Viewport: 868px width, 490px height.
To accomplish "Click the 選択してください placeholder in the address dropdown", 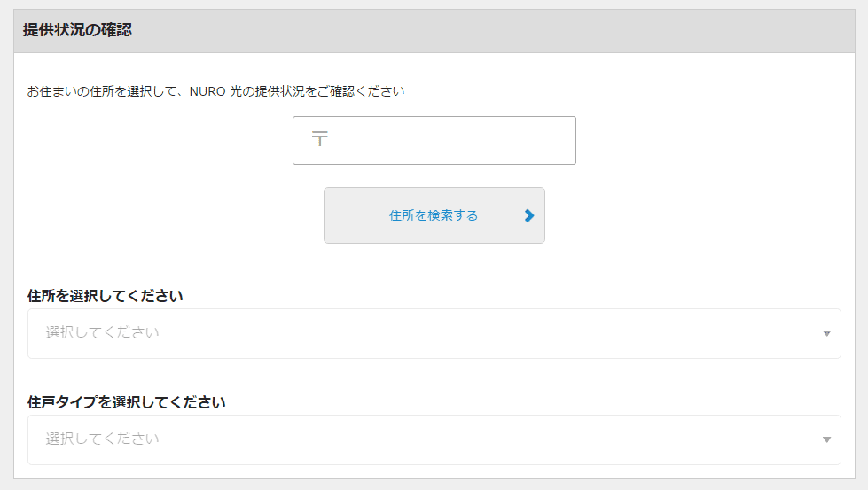I will [x=103, y=332].
